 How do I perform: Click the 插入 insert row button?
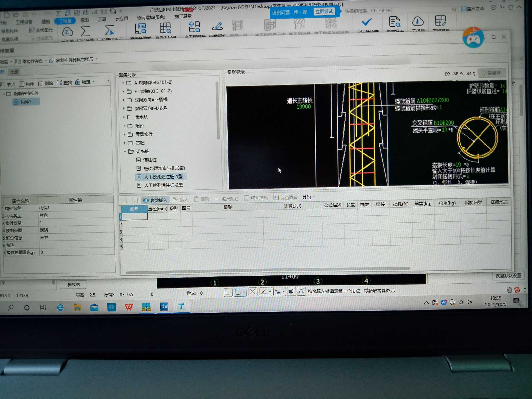181,199
